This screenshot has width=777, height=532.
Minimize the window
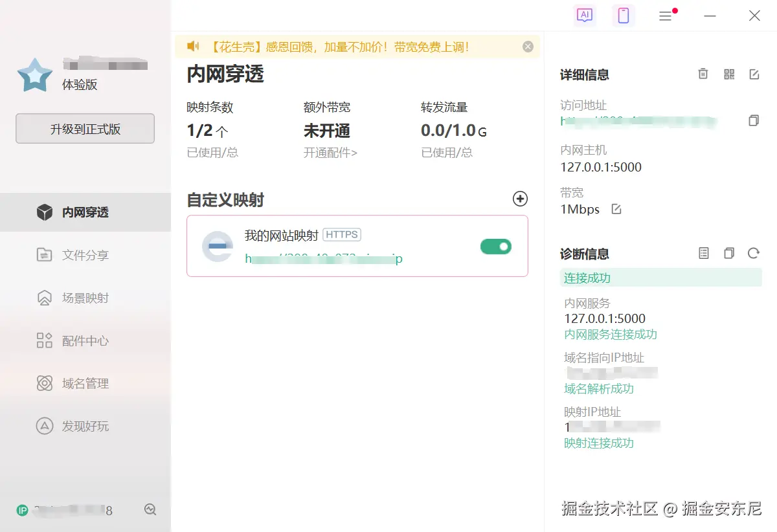point(710,16)
